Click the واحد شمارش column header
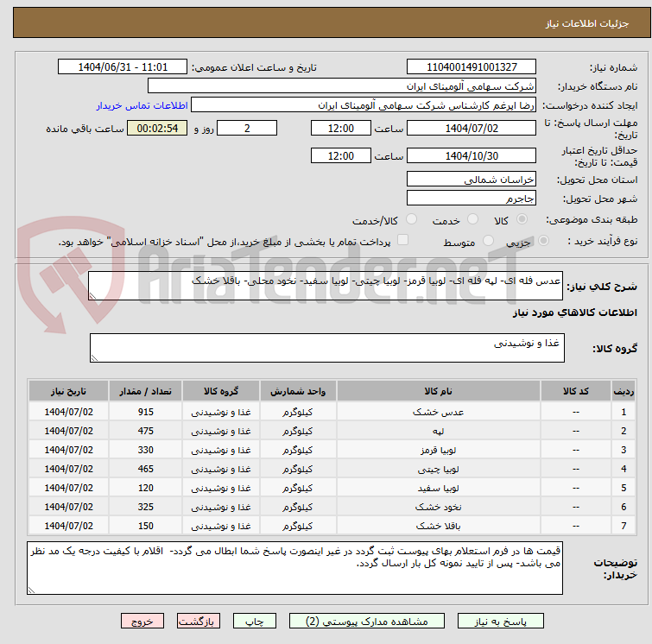Image resolution: width=652 pixels, height=644 pixels. [x=298, y=391]
